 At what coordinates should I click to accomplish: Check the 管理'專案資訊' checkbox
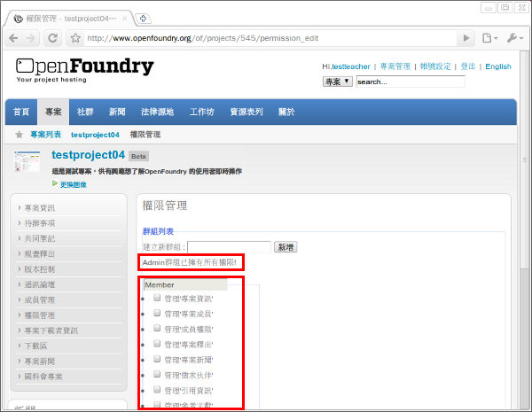157,298
